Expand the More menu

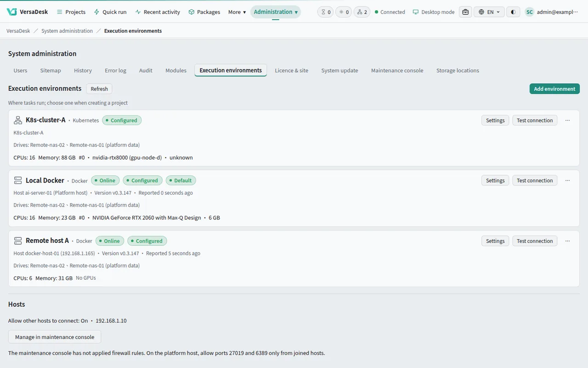click(237, 12)
